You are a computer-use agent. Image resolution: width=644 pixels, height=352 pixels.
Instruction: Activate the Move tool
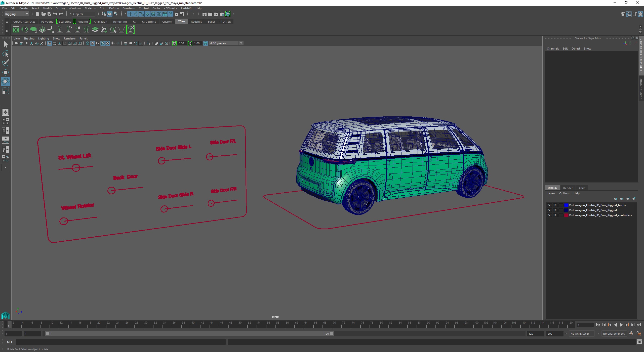click(6, 72)
